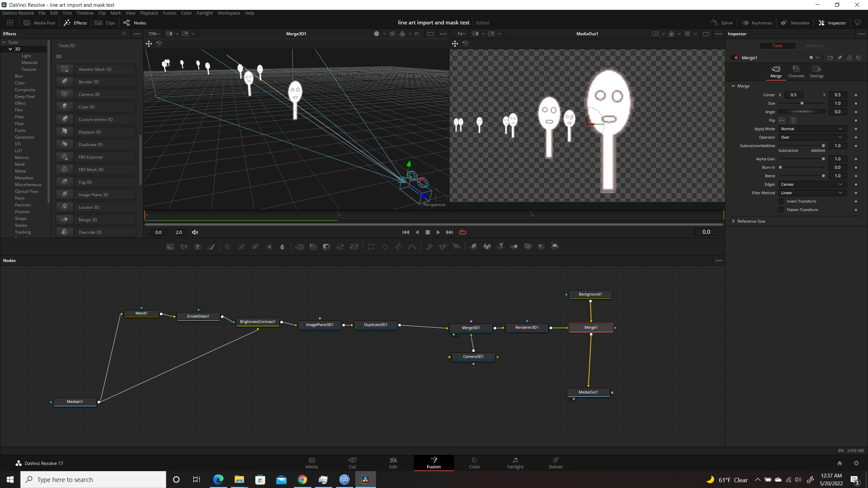Viewport: 868px width, 488px height.
Task: Add a Text 3D node from toolbar
Action: point(501,247)
